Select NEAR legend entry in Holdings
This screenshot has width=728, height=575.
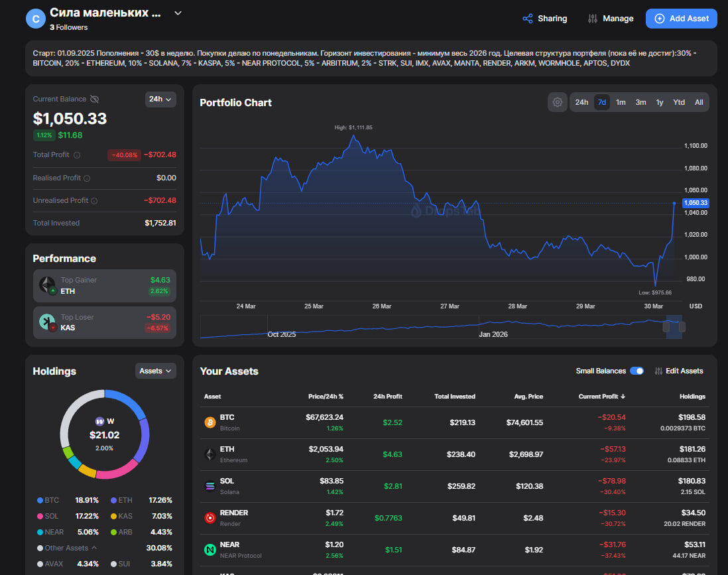[x=68, y=532]
